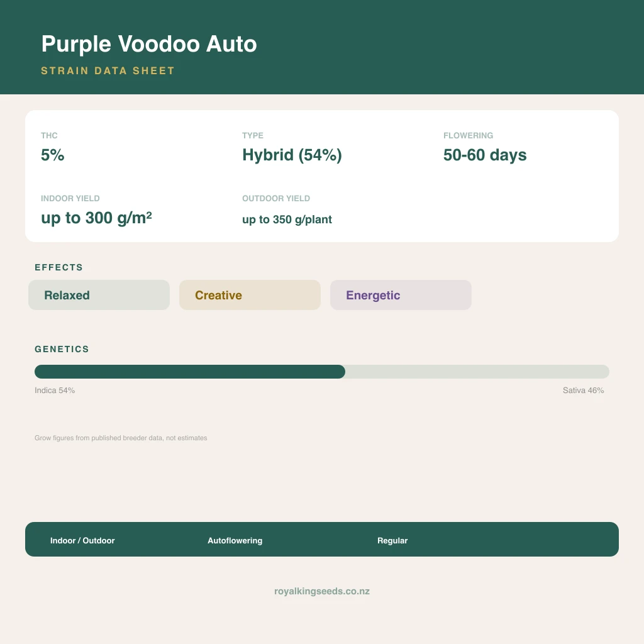Click the breeder data footnote text
The image size is (644, 644).
coord(121,438)
